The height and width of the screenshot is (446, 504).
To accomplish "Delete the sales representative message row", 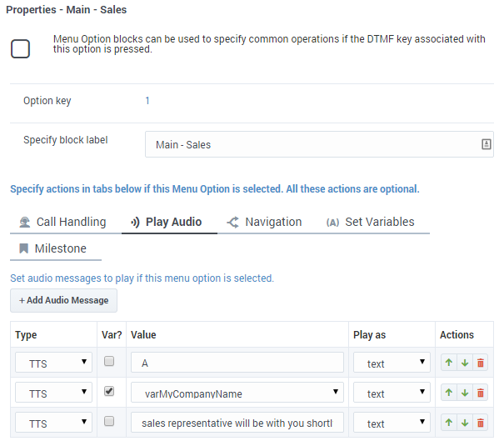I will tap(481, 423).
